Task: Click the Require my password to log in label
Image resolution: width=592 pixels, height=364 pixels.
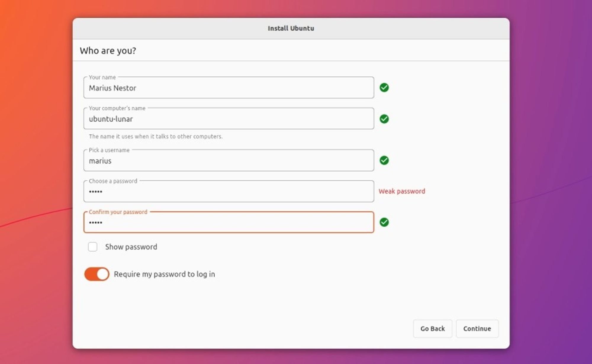Action: tap(165, 274)
